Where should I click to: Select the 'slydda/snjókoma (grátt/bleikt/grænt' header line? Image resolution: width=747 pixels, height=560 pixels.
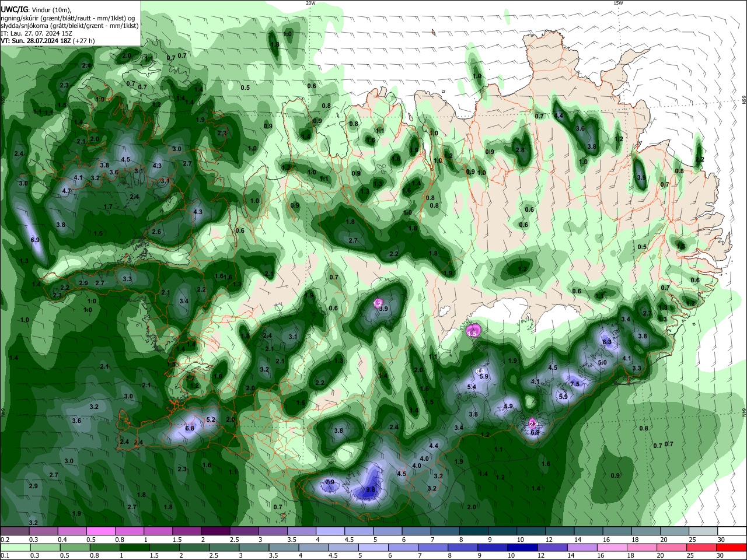pos(69,26)
